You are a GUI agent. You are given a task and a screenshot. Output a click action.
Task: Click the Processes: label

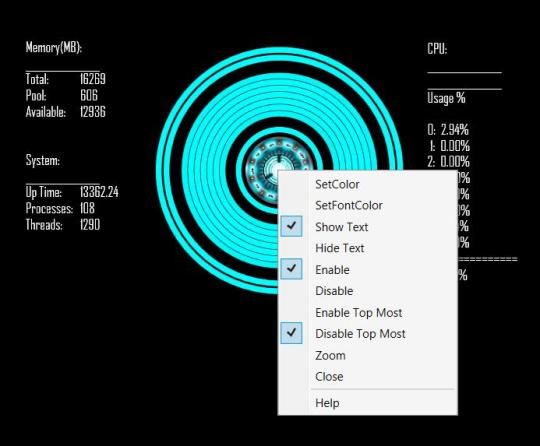(x=49, y=208)
